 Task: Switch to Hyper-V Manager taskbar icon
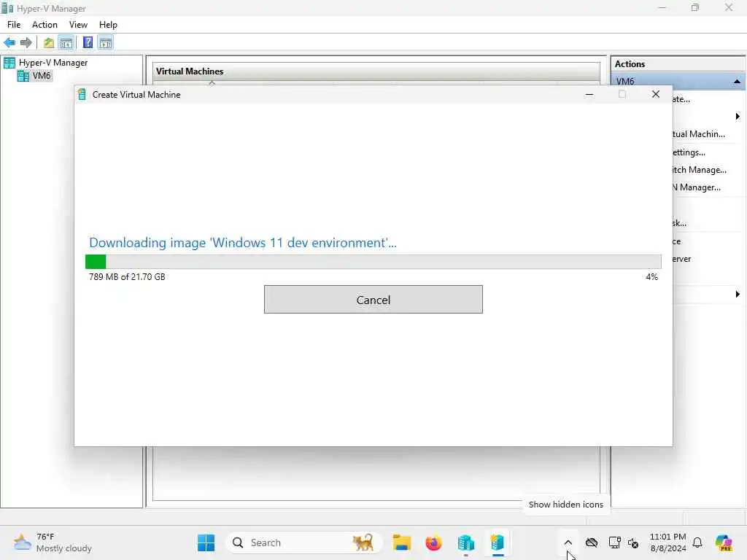click(x=465, y=542)
